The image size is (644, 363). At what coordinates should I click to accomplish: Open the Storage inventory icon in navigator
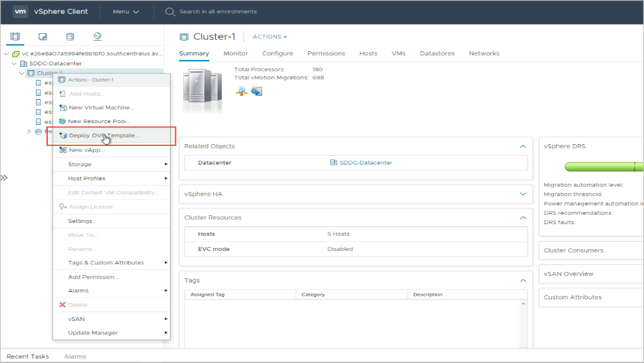tap(70, 37)
